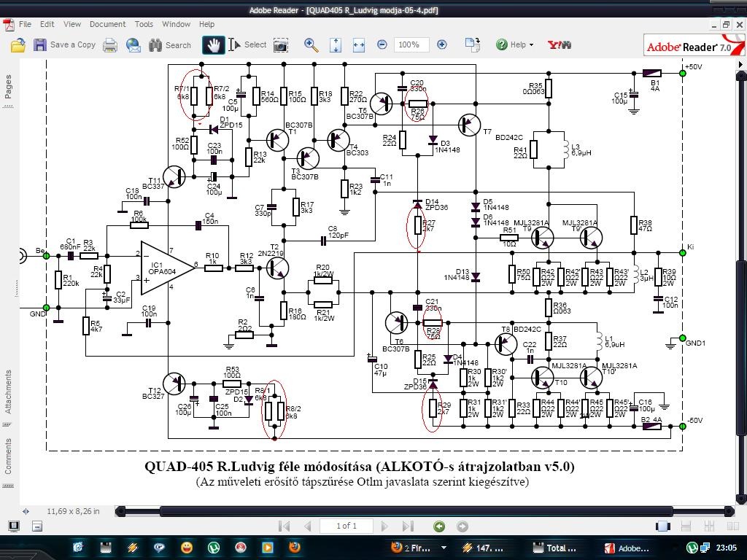Image resolution: width=747 pixels, height=560 pixels.
Task: Open the Attachments side panel tab
Action: click(8, 397)
